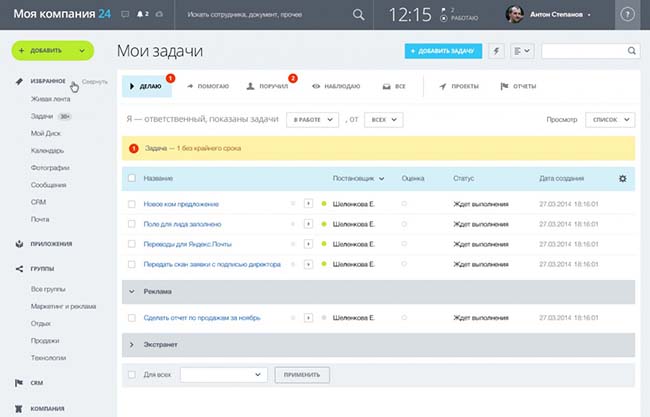Screen dimensions: 650x417
Task: Check the box for Новое ком предложение
Action: coord(131,204)
